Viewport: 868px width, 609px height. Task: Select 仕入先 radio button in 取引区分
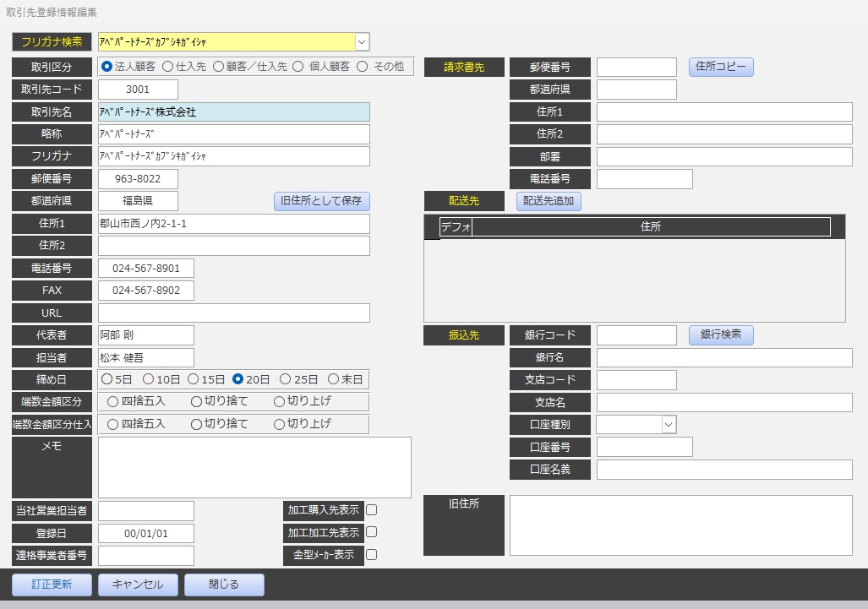click(168, 67)
